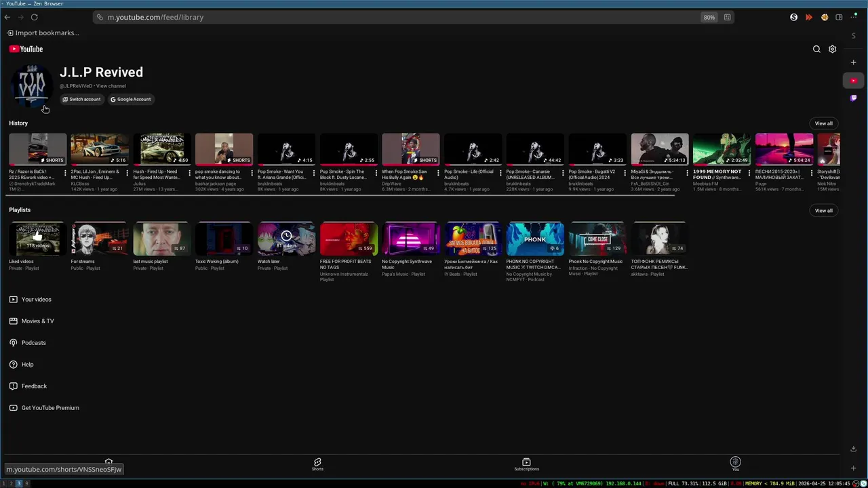868x488 pixels.
Task: Open Phonk No Copyright Music Come Close thumbnail
Action: (597, 239)
